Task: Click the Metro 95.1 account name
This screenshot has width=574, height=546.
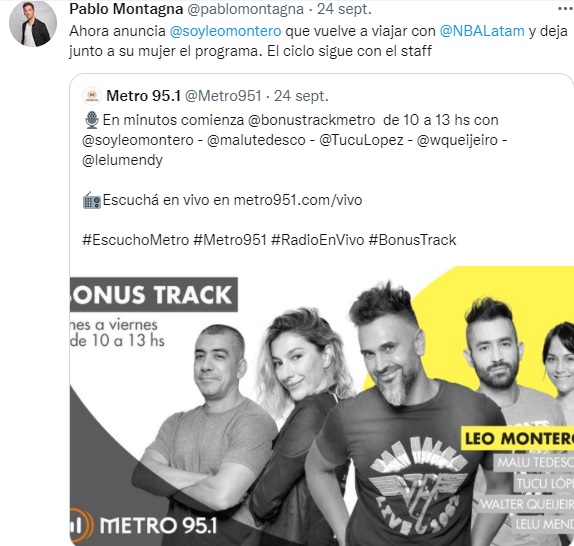Action: click(x=143, y=96)
